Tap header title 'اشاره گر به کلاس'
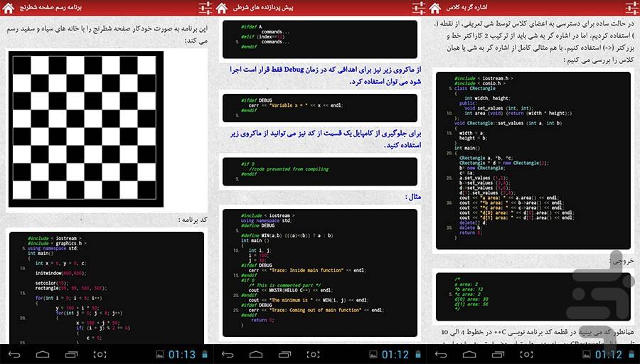Viewport: 640px width, 364px height. point(466,7)
